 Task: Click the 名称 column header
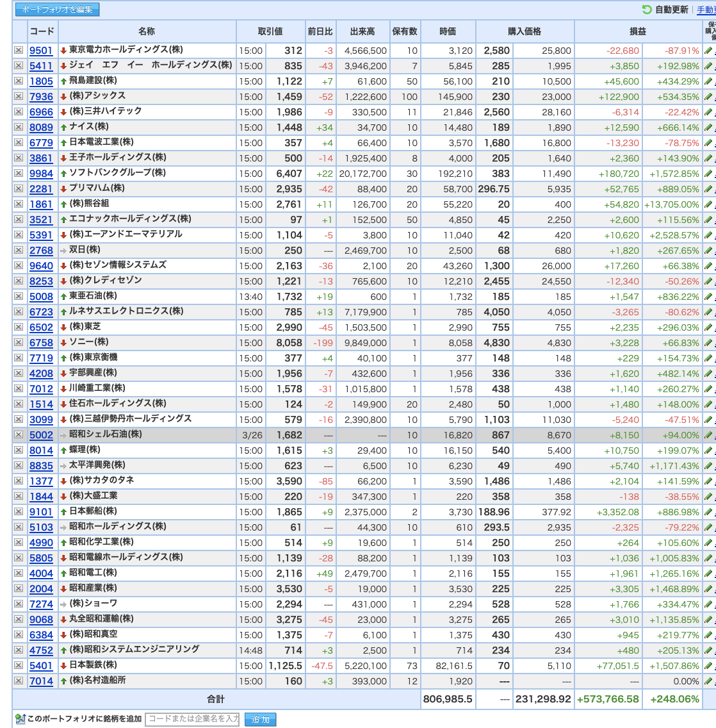click(147, 31)
